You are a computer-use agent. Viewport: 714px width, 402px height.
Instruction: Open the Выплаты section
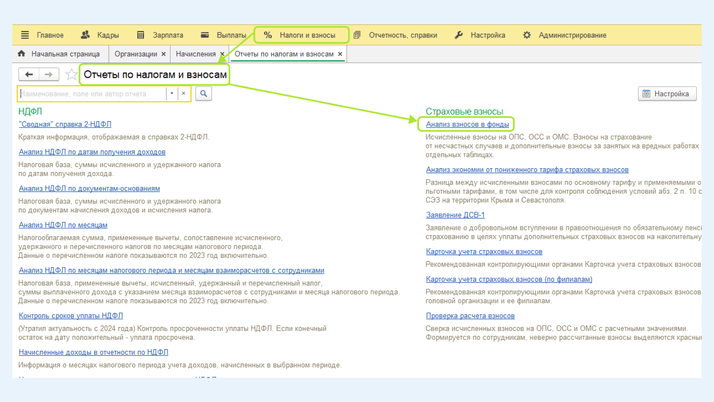231,35
